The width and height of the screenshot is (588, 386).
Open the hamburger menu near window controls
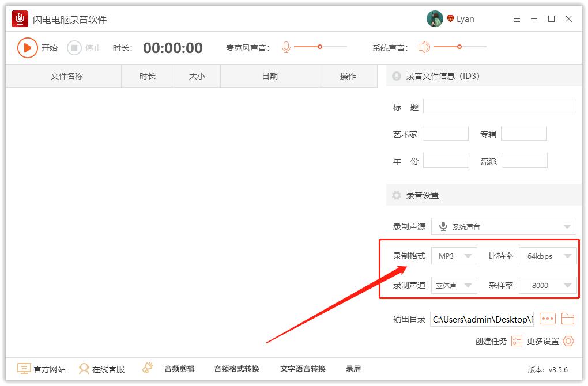tap(517, 18)
